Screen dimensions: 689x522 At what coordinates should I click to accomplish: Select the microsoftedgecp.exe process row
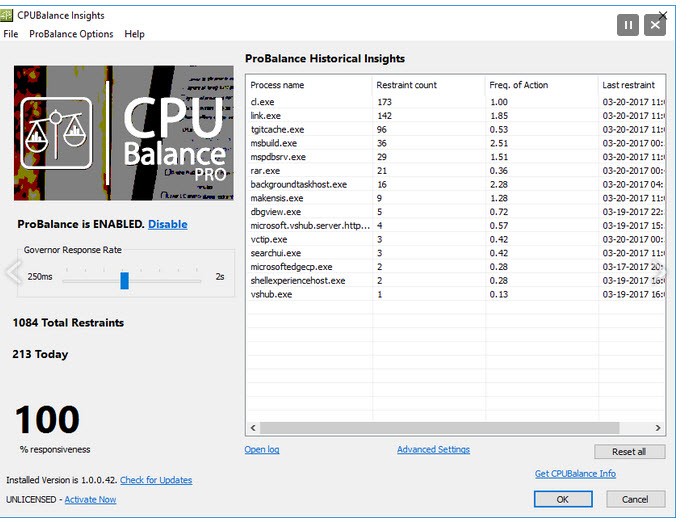(x=455, y=267)
